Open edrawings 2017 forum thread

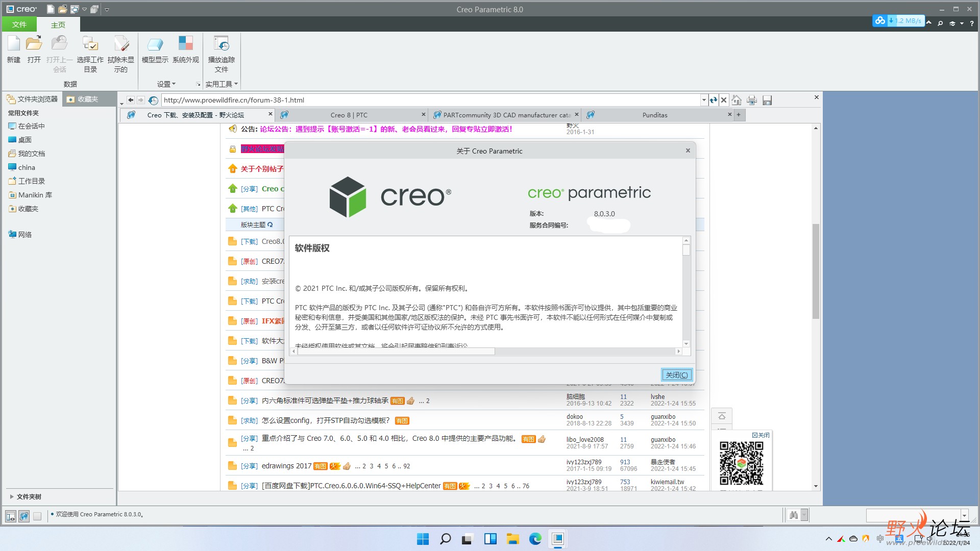click(x=286, y=466)
